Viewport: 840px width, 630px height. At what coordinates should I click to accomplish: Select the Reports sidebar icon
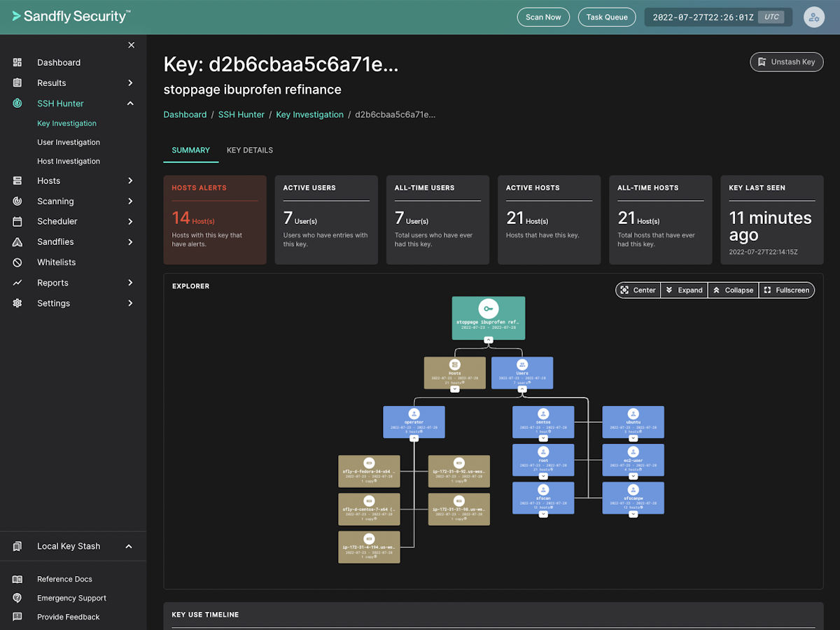click(17, 283)
